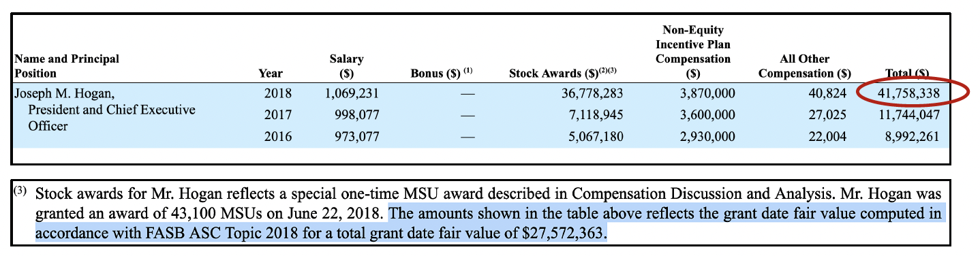
Task: Select the 3,870,000 incentive compensation value
Action: click(x=707, y=93)
